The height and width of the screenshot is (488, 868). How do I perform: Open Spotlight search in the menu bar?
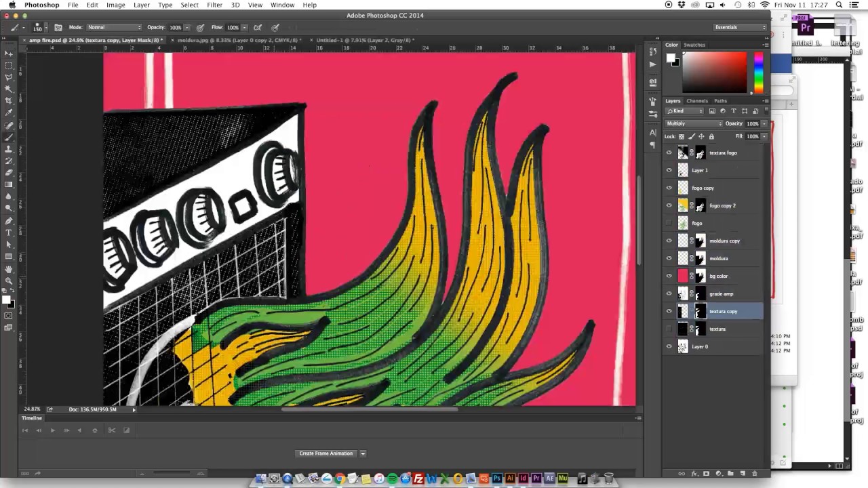click(x=840, y=5)
